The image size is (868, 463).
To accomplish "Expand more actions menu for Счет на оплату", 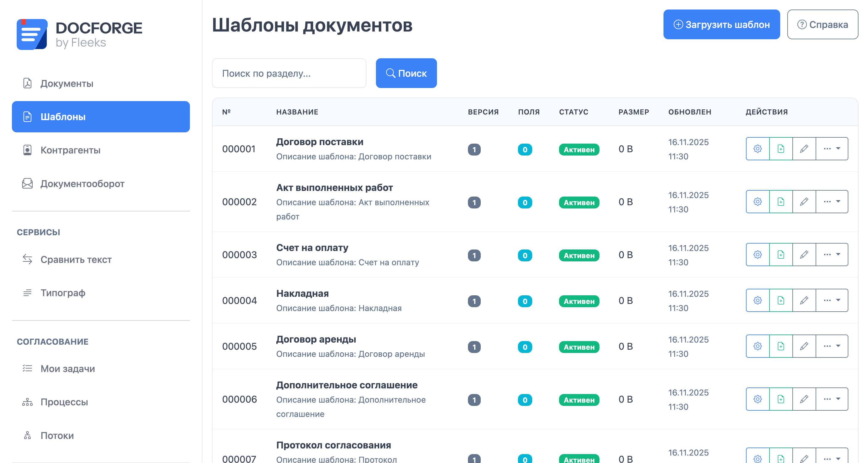I will point(832,255).
